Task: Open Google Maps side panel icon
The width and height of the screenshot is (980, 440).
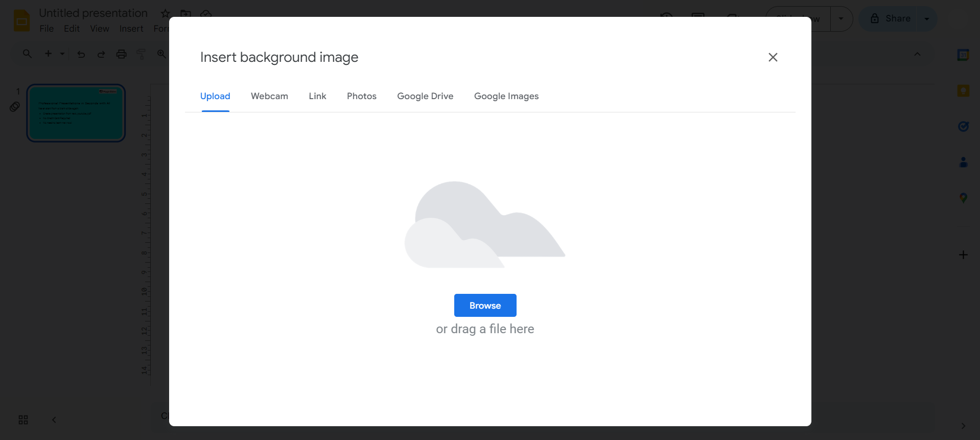Action: point(963,198)
